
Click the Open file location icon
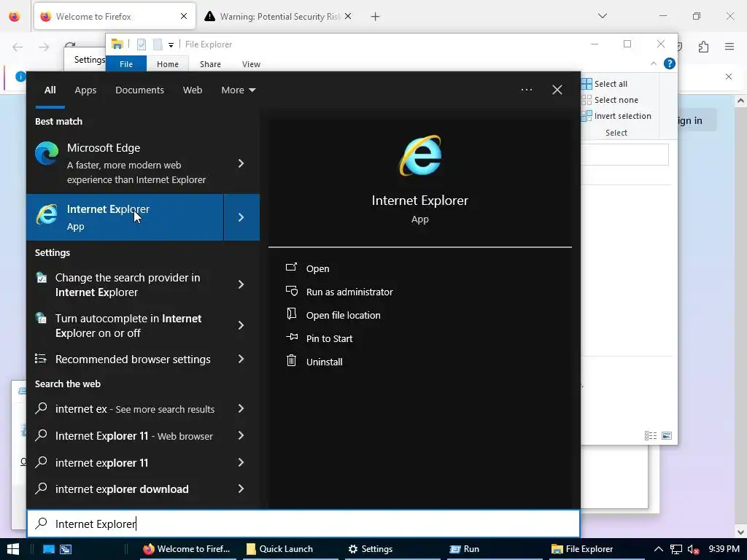[291, 314]
